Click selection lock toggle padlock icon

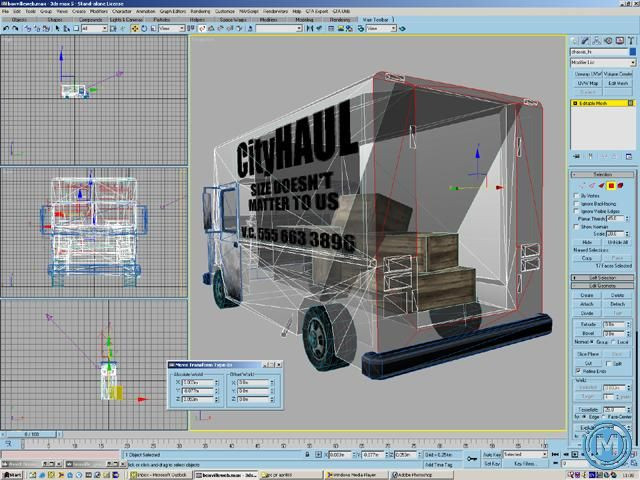(307, 454)
